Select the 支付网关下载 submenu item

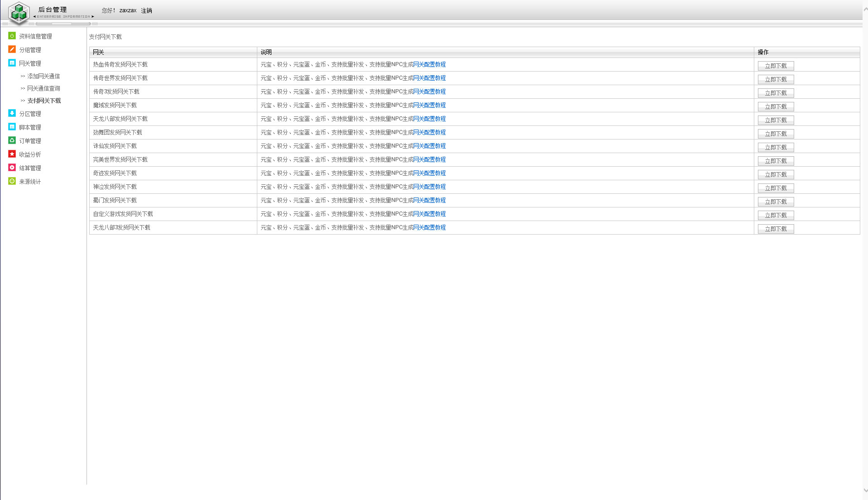(x=44, y=101)
